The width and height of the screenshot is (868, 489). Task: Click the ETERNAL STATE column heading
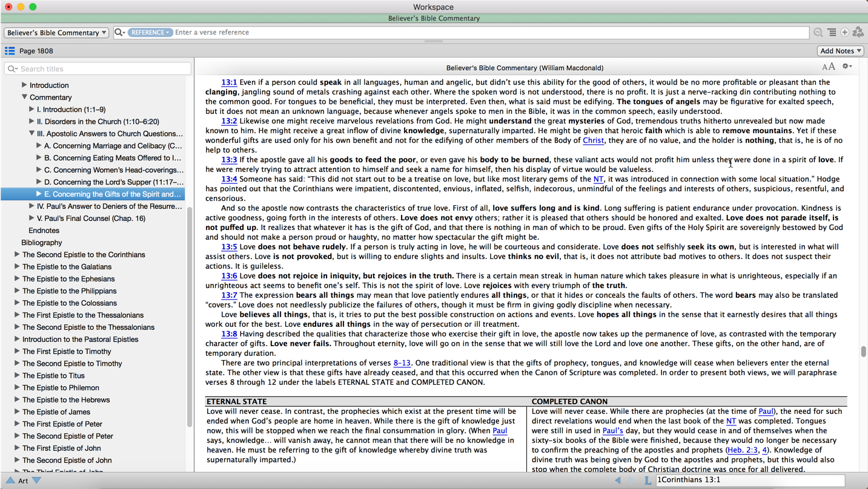pyautogui.click(x=236, y=401)
